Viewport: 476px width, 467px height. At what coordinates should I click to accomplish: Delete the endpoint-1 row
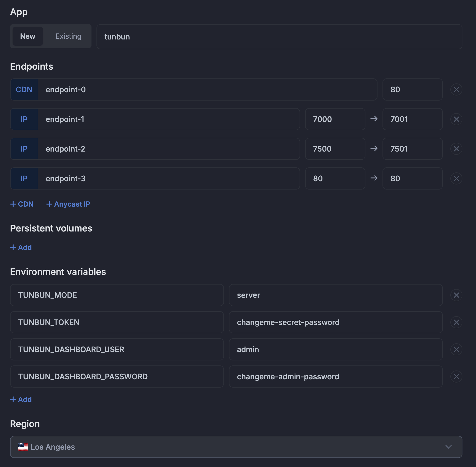click(x=456, y=119)
